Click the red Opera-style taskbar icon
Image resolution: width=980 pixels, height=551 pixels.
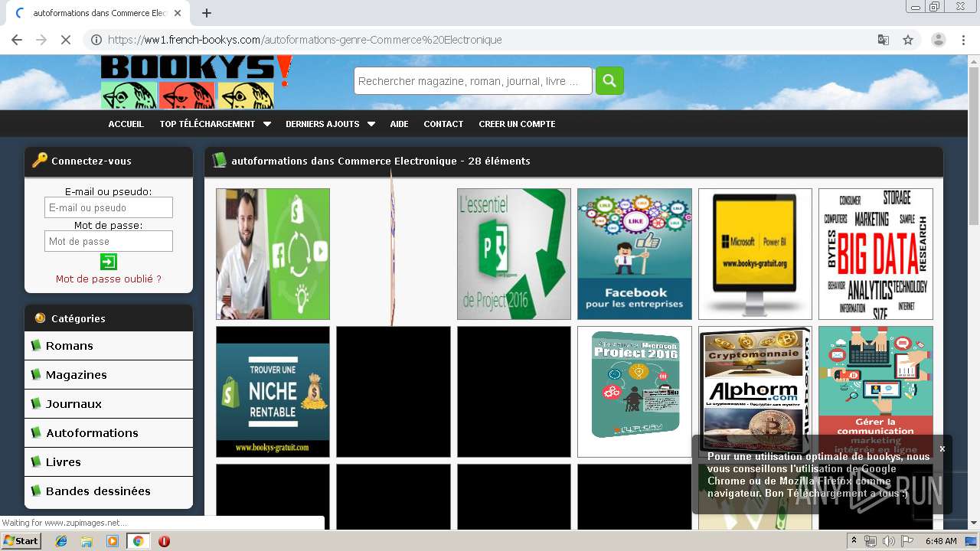coord(164,541)
